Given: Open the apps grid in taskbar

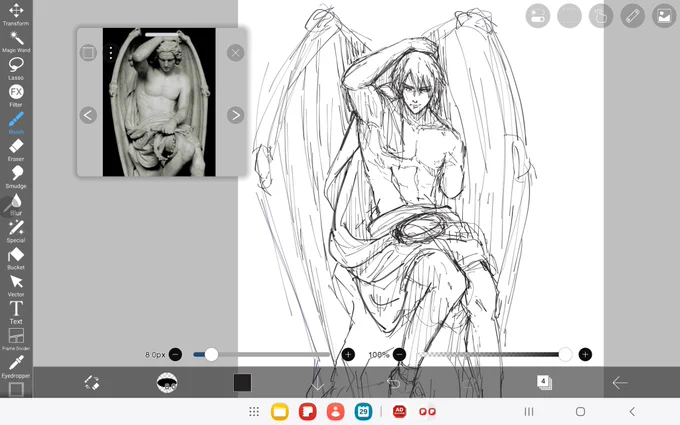Looking at the screenshot, I should [254, 412].
